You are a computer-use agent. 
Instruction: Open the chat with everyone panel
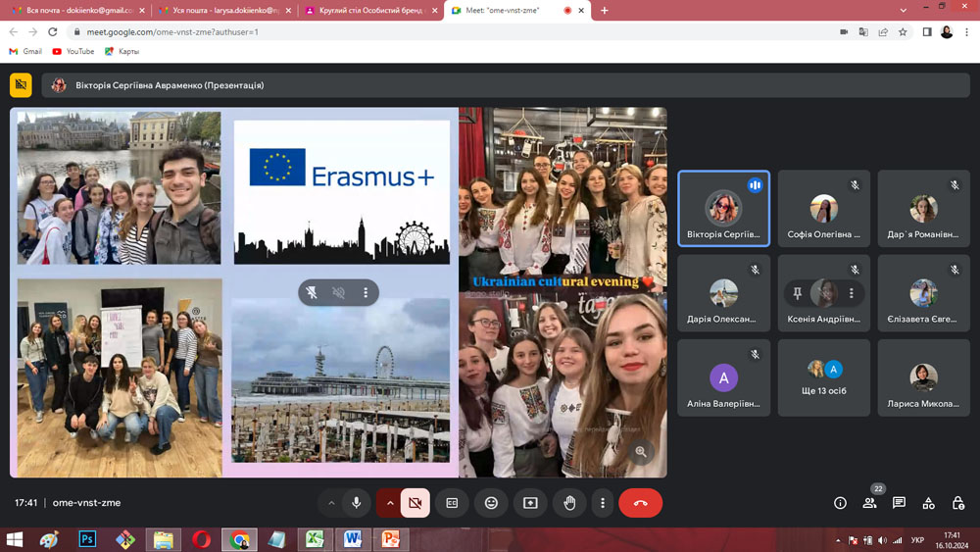(x=899, y=503)
